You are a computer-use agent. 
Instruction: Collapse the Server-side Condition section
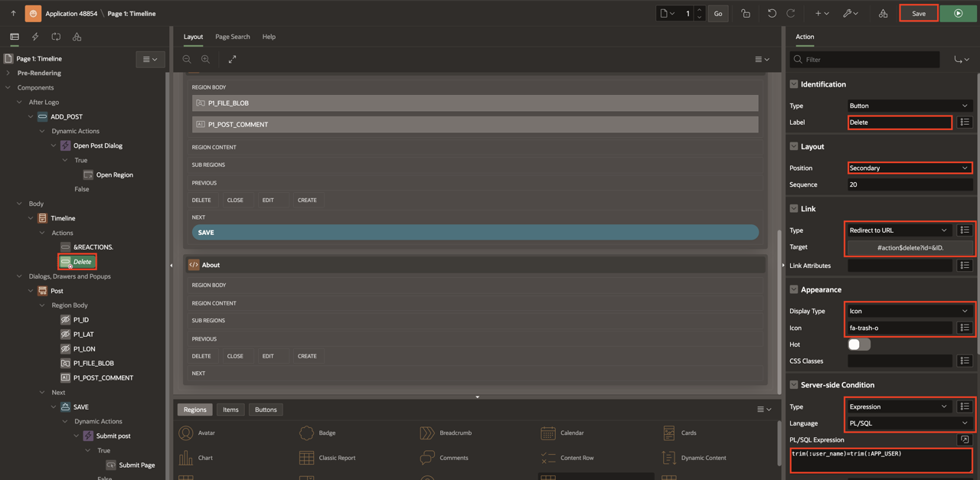[x=794, y=385]
